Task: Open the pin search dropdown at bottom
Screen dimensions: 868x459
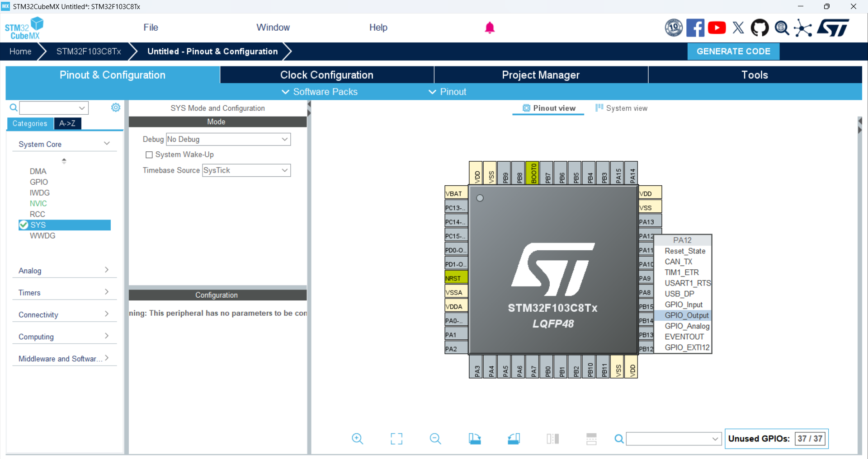Action: pyautogui.click(x=674, y=439)
